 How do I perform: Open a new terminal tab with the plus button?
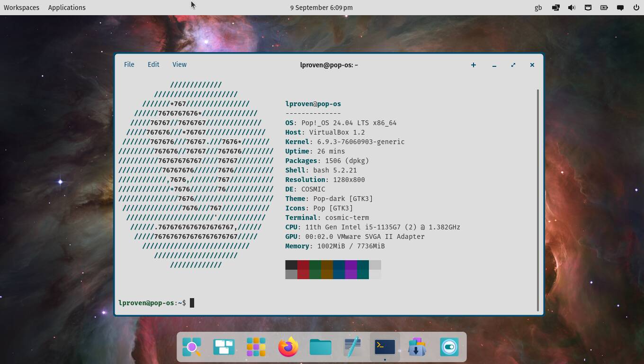pyautogui.click(x=473, y=65)
